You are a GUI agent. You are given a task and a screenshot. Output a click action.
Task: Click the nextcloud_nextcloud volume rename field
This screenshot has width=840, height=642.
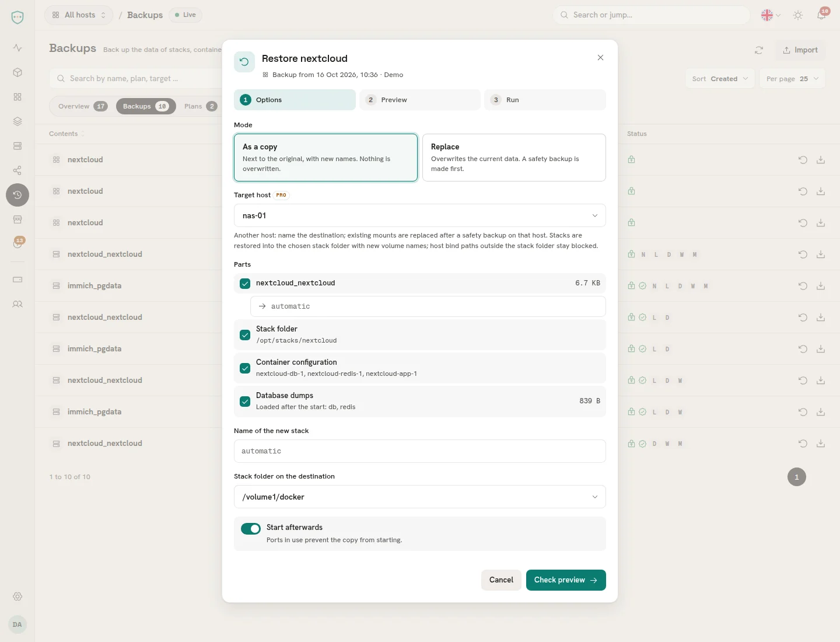(428, 306)
